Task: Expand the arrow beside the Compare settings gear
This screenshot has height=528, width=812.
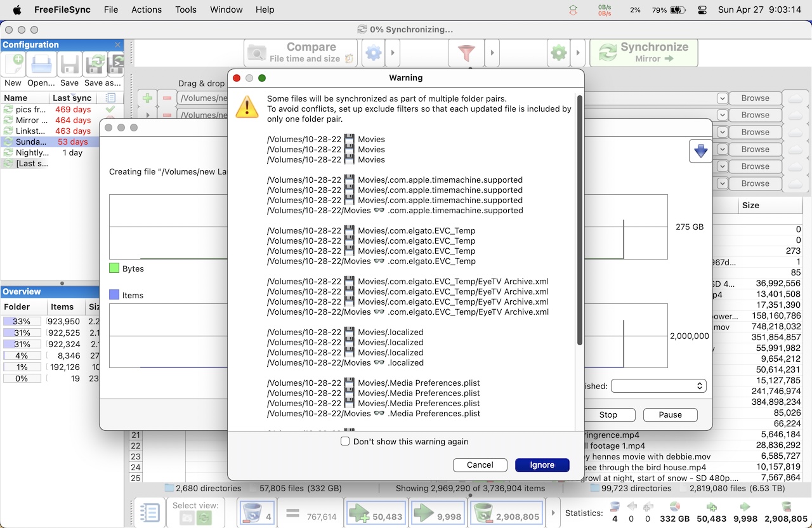Action: 393,53
